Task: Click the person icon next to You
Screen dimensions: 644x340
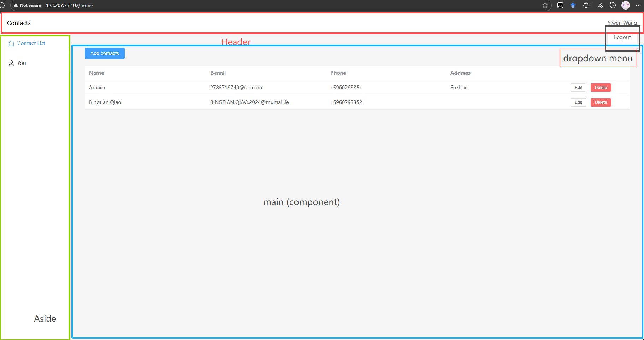Action: click(x=11, y=63)
